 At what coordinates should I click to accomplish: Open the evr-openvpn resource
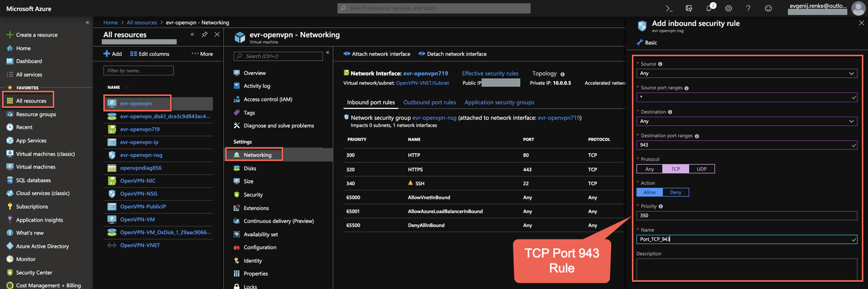[x=136, y=103]
